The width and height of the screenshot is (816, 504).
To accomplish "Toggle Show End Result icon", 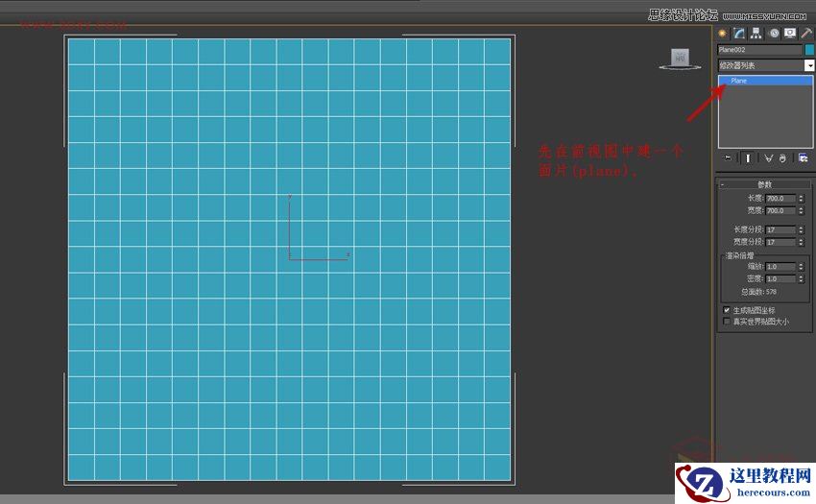I will click(x=748, y=157).
